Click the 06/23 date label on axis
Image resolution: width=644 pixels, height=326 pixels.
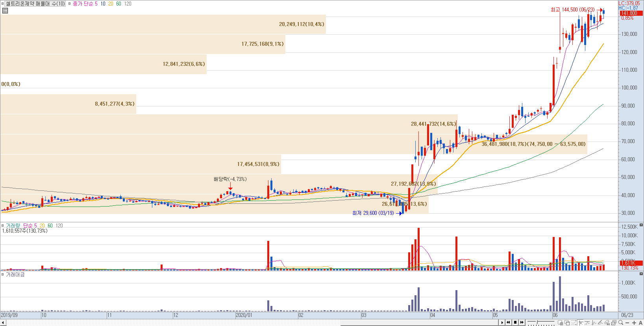(627, 315)
